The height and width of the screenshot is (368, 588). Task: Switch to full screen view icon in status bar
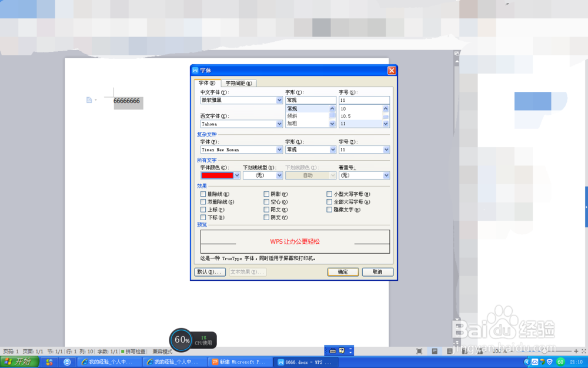[x=419, y=351]
